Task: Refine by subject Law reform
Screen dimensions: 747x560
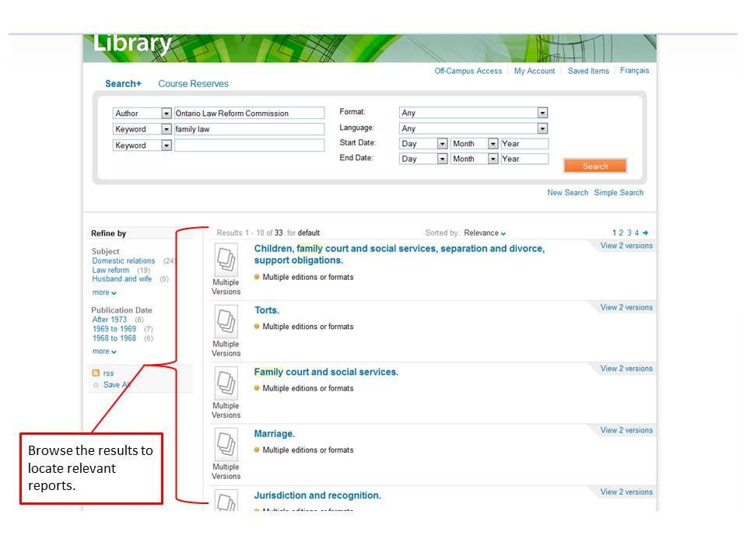Action: pos(110,270)
